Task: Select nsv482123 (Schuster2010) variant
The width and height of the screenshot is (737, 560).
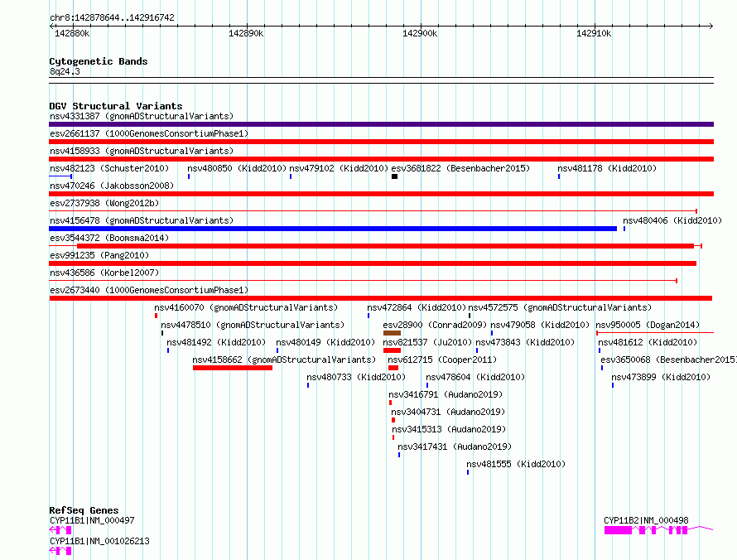Action: click(x=109, y=168)
